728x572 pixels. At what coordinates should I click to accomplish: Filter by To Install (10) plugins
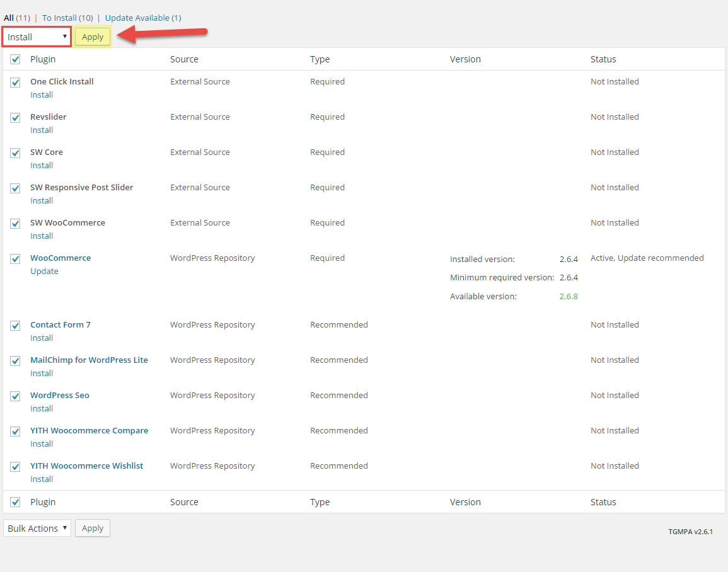[x=67, y=18]
